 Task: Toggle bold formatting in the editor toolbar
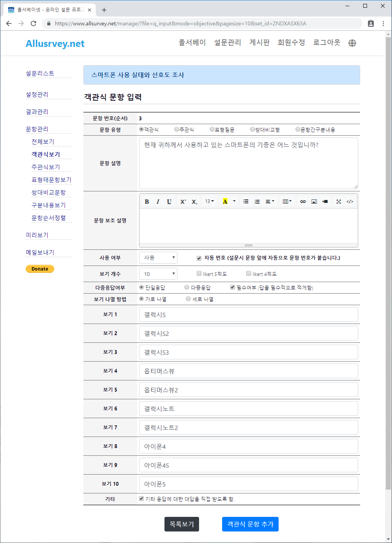click(147, 201)
